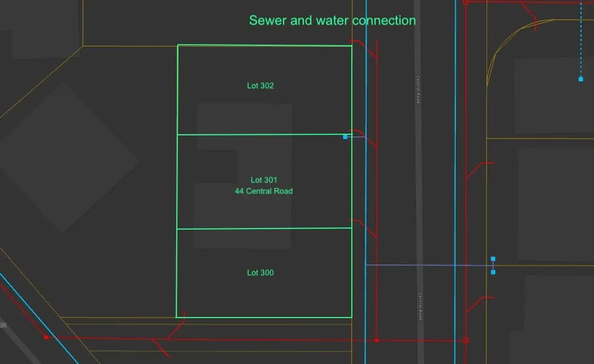The image size is (594, 364).
Task: Select red sewer node below the lots' roadside main
Action: (376, 341)
